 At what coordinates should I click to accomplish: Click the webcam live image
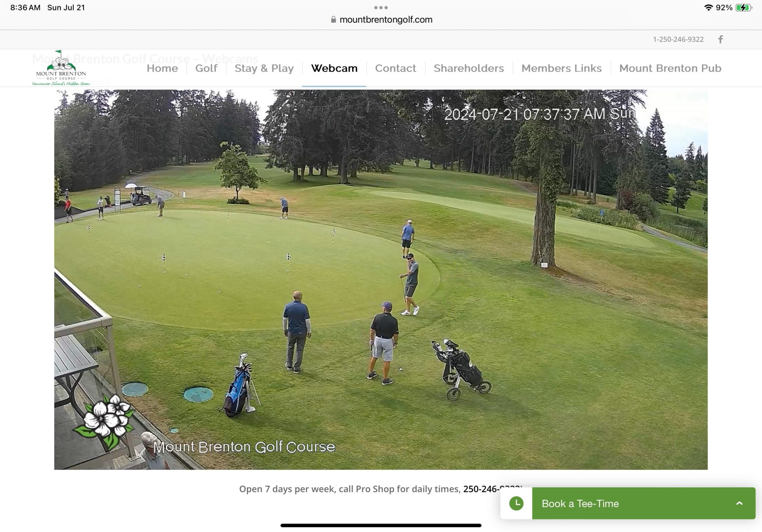381,280
